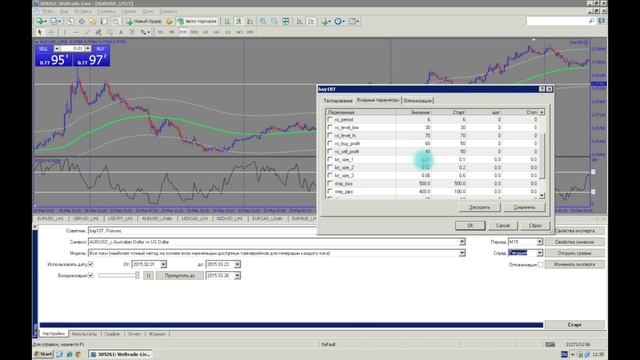Open the Model dropdown in tester
640x360 pixels.
(462, 253)
